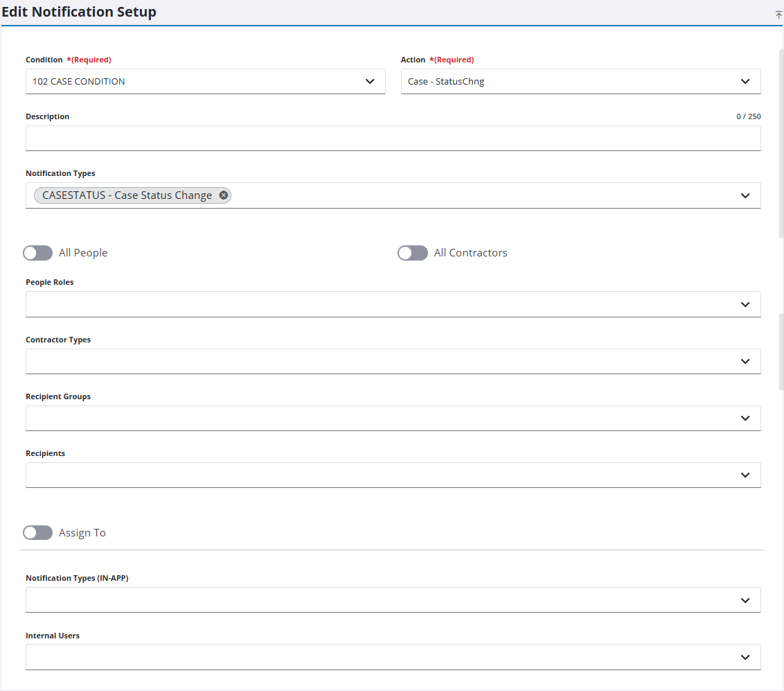Open the Recipient Groups dropdown
This screenshot has height=691, width=784.
point(746,418)
